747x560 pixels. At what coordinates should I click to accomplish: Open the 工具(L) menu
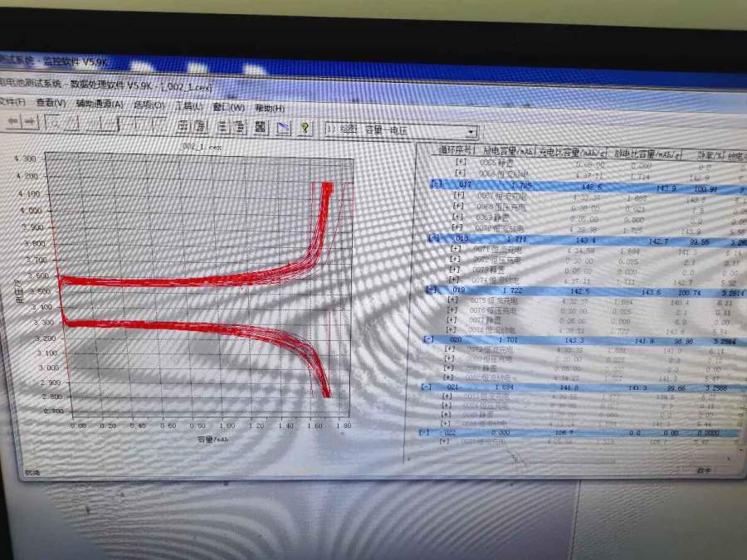click(x=188, y=106)
